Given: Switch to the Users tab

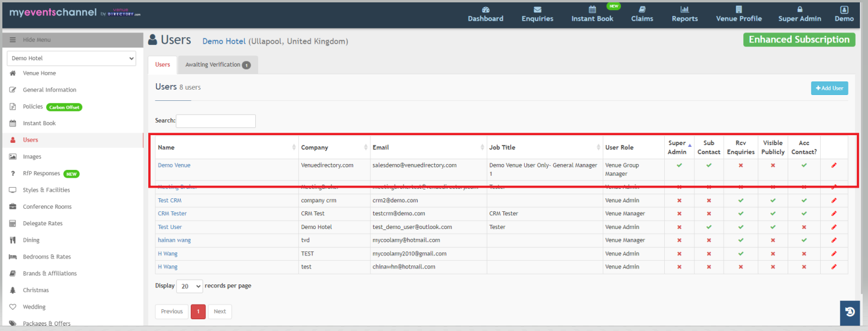Looking at the screenshot, I should tap(162, 65).
